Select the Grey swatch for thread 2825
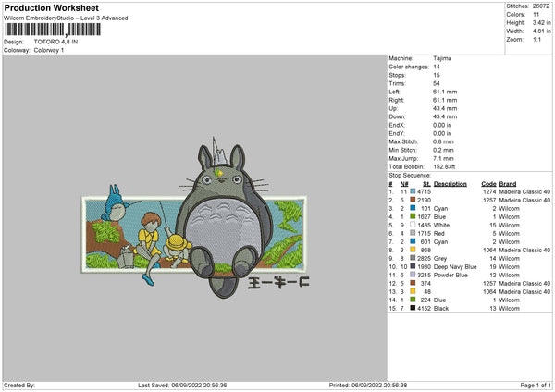 click(413, 258)
